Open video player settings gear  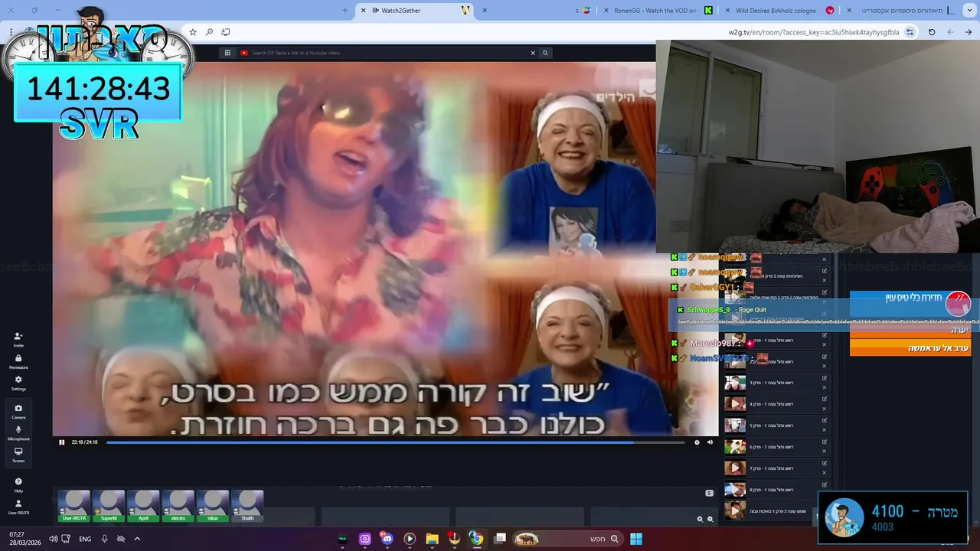pyautogui.click(x=697, y=442)
